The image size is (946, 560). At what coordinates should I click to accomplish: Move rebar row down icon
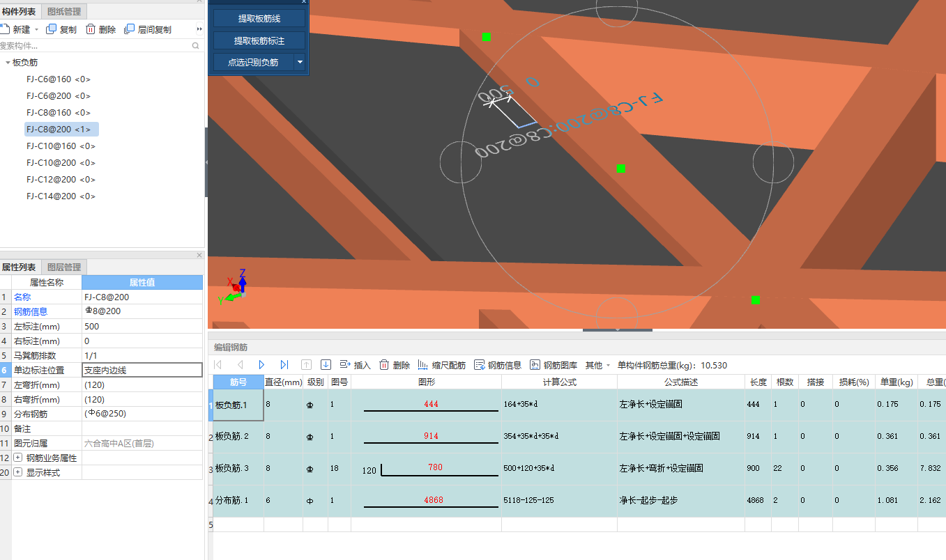(x=326, y=364)
